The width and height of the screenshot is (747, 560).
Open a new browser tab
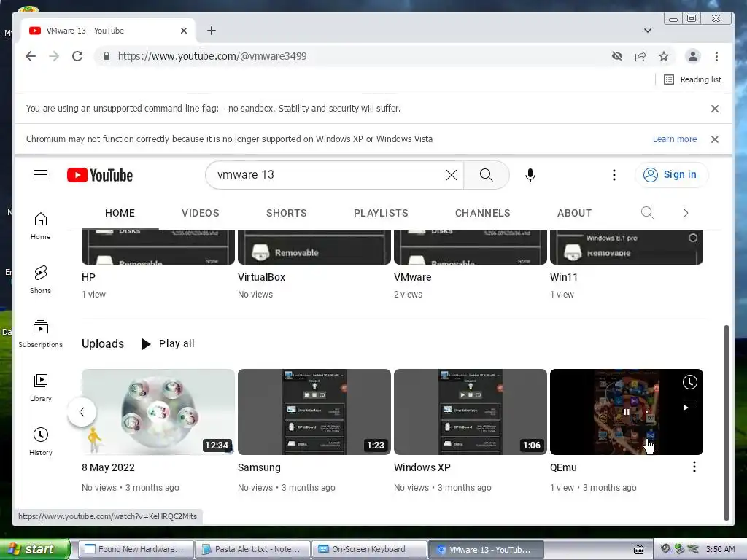pos(212,31)
